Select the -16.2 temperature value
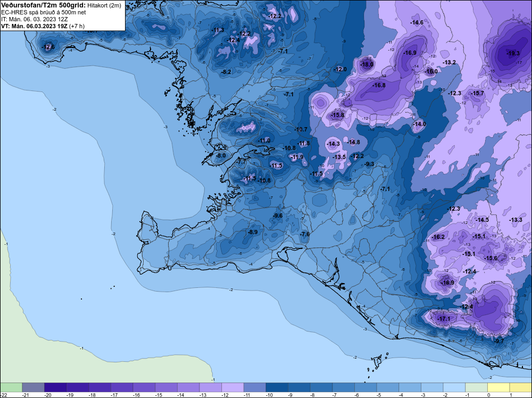This screenshot has width=532, height=398. coord(438,237)
